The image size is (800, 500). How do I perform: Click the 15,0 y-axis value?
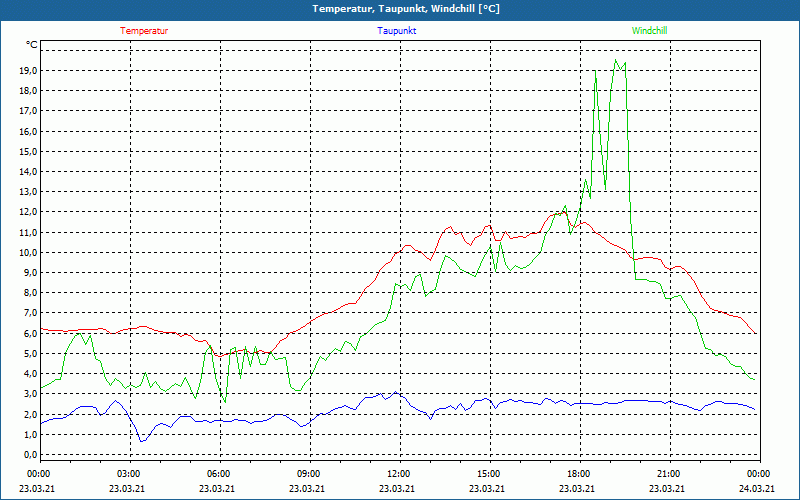point(28,152)
